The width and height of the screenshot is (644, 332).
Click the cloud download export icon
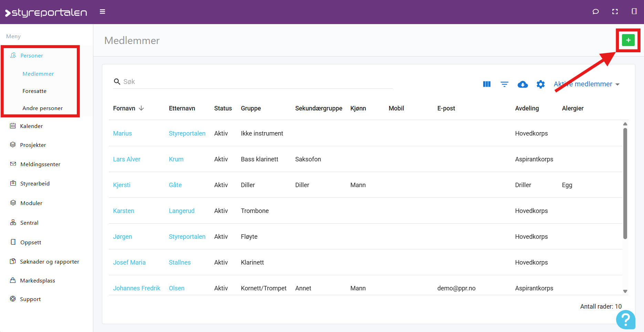point(522,84)
